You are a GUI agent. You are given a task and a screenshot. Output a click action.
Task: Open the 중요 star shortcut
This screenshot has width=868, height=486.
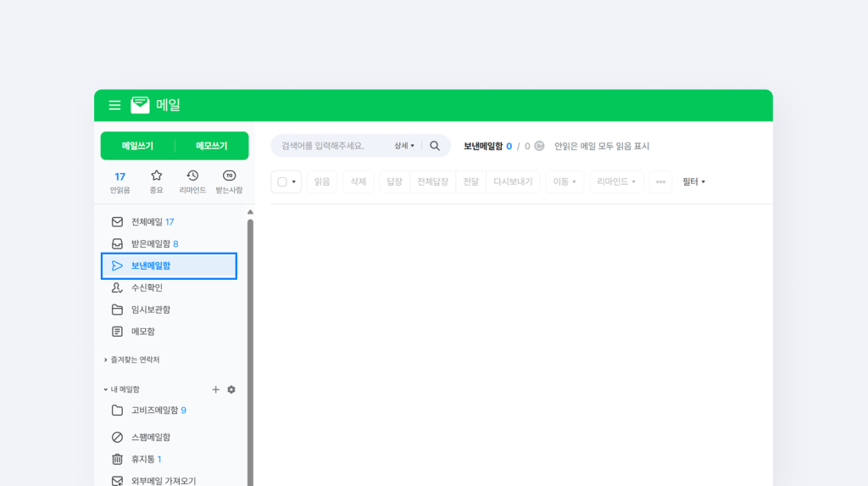157,182
